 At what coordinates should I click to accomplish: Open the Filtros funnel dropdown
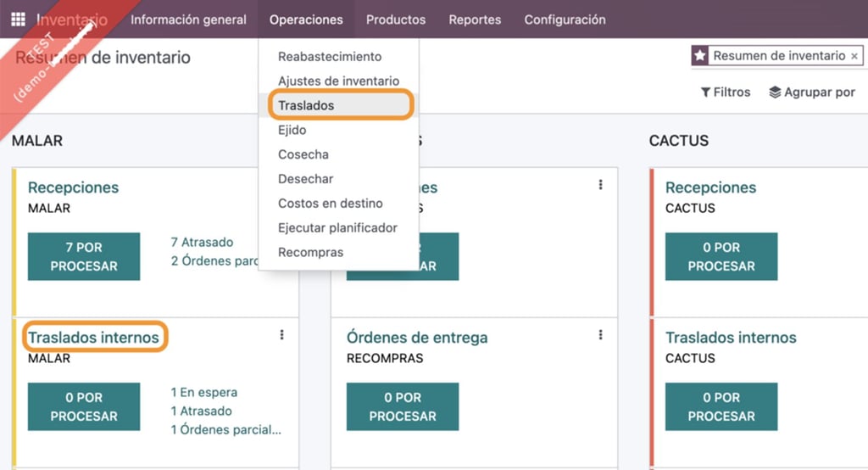pos(726,92)
